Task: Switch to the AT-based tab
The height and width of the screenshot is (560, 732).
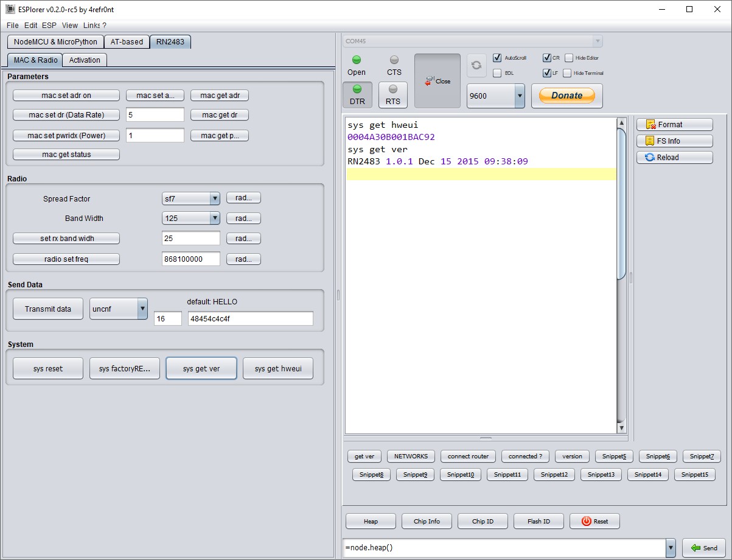Action: pos(127,41)
